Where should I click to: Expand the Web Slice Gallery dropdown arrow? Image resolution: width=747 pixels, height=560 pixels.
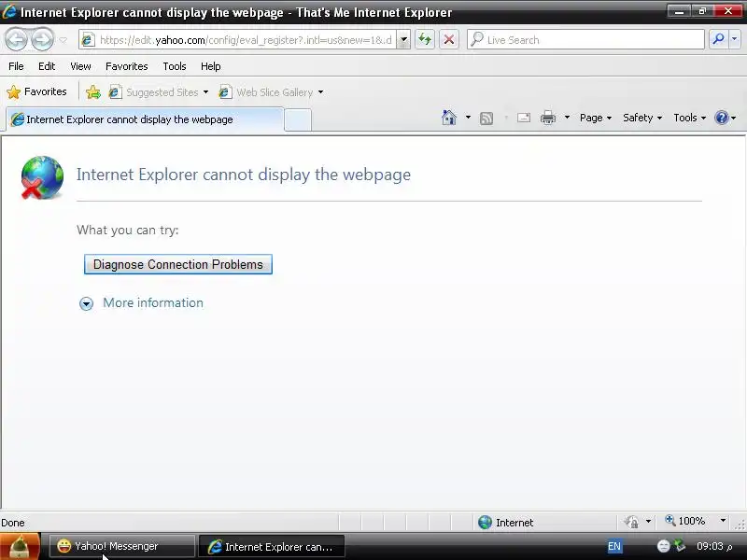(320, 92)
